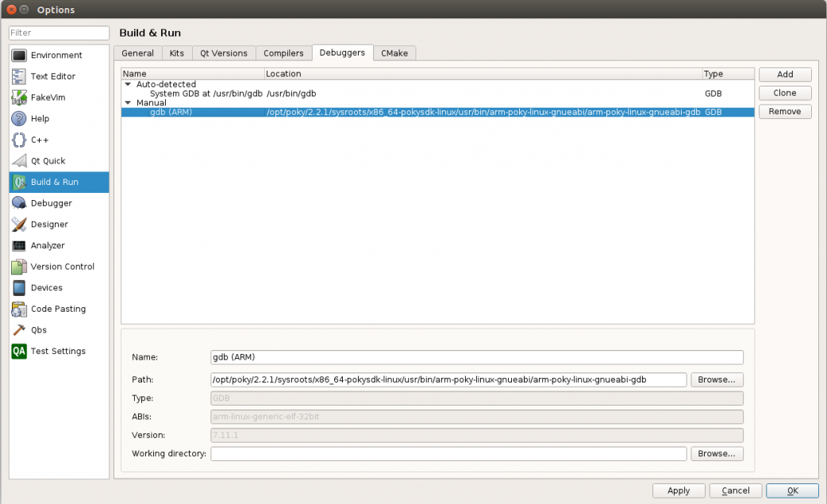
Task: Open the Compilers tab
Action: click(283, 53)
